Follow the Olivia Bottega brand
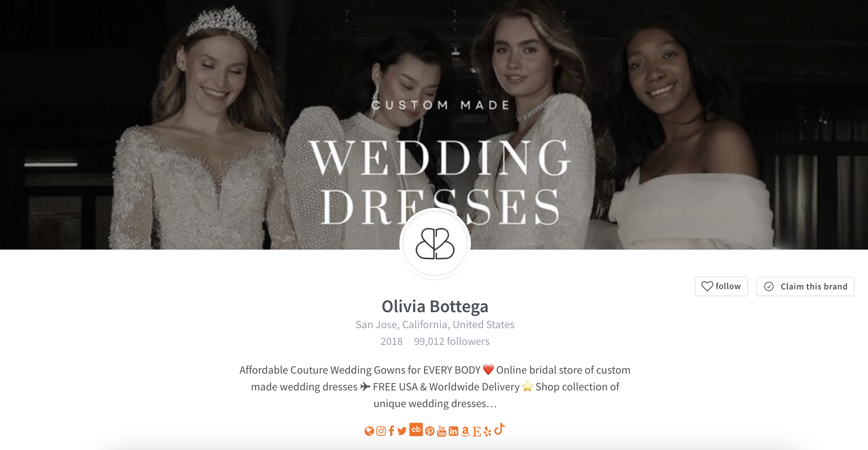The width and height of the screenshot is (868, 450). [x=721, y=286]
